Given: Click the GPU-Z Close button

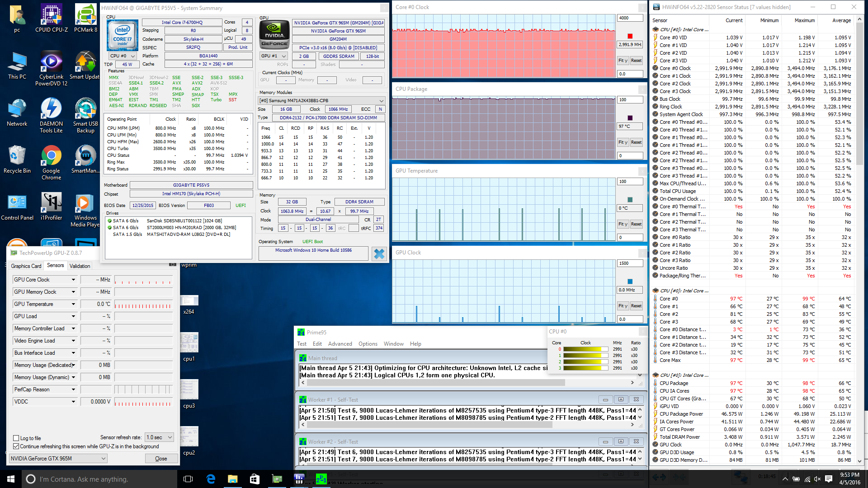Looking at the screenshot, I should 161,458.
